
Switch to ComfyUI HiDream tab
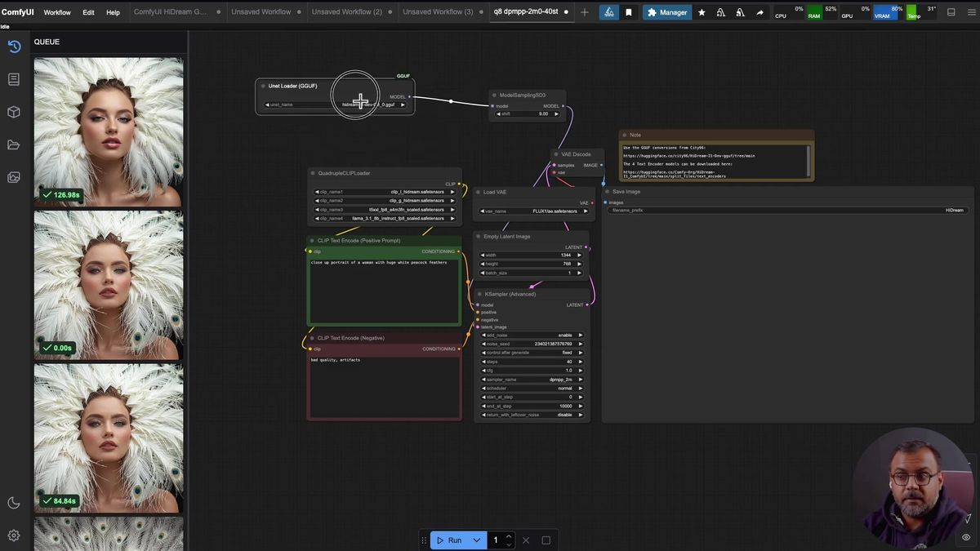[170, 12]
